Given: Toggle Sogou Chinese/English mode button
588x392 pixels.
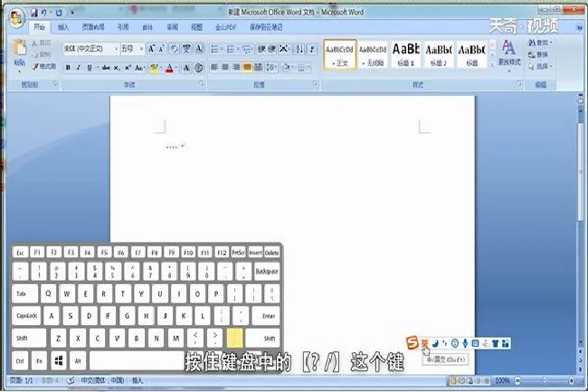Looking at the screenshot, I should click(424, 343).
